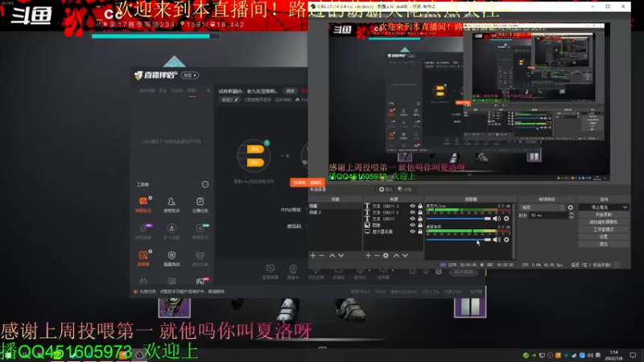Click the desktop audio volume slider in OBS mixer
Screen dimensions: 644x362
pos(458,240)
